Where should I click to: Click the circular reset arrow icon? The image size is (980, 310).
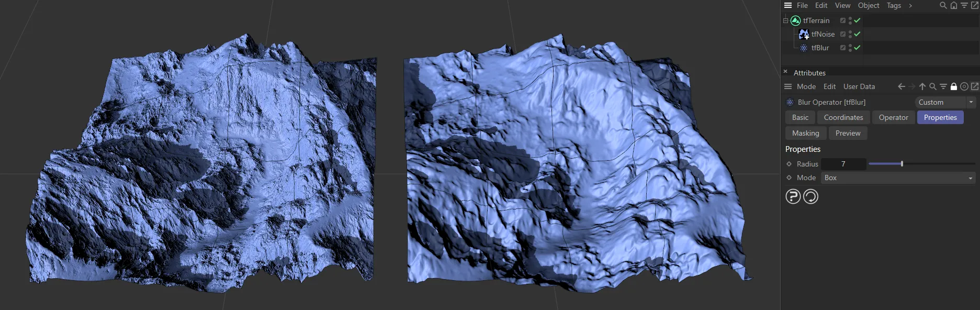tap(810, 196)
